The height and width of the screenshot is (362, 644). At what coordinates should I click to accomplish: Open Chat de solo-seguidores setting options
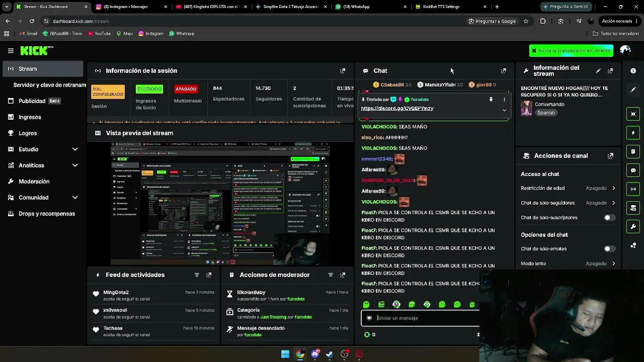click(601, 203)
